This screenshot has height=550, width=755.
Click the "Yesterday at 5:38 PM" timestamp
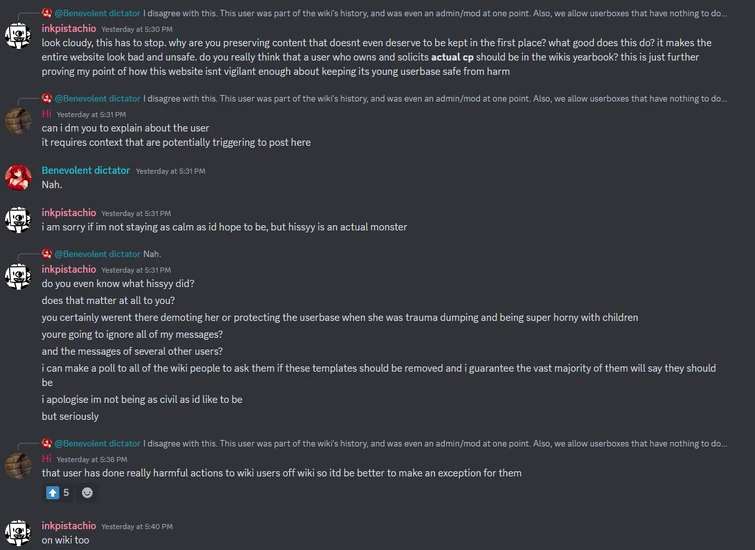coord(92,460)
